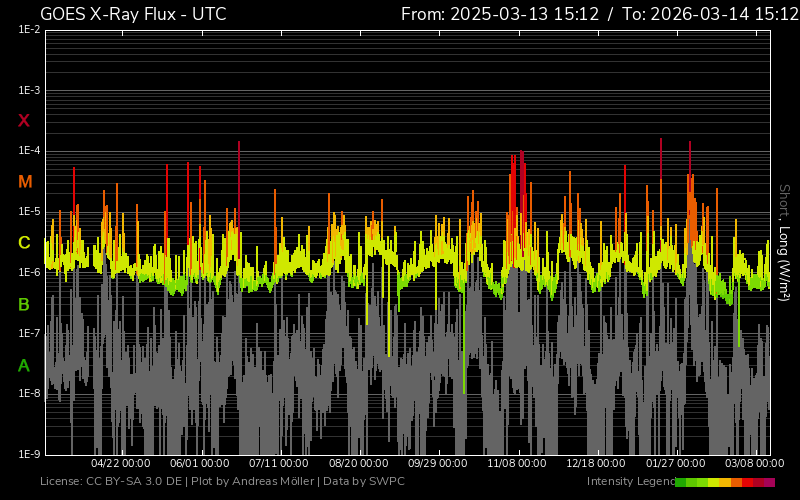Click the dark green A flare class label
Screen dimensions: 800x500
click(24, 366)
